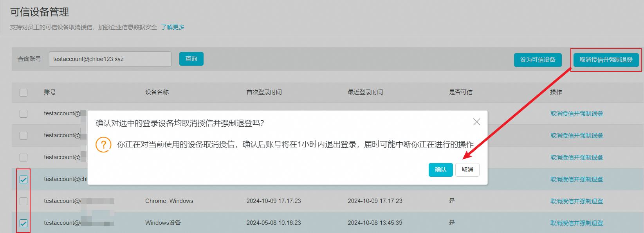Click 取消授信并强制退登 link for Chrome, Windows row

pyautogui.click(x=576, y=201)
